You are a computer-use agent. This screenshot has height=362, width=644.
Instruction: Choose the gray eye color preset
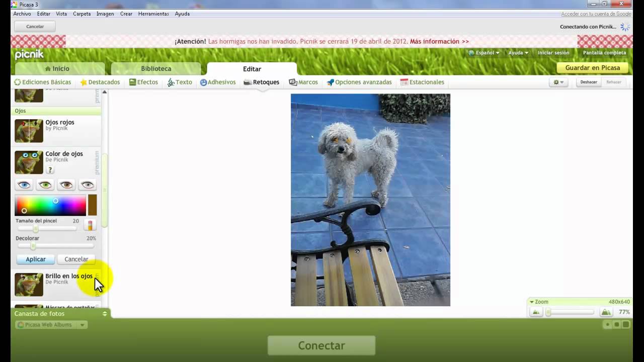click(88, 185)
